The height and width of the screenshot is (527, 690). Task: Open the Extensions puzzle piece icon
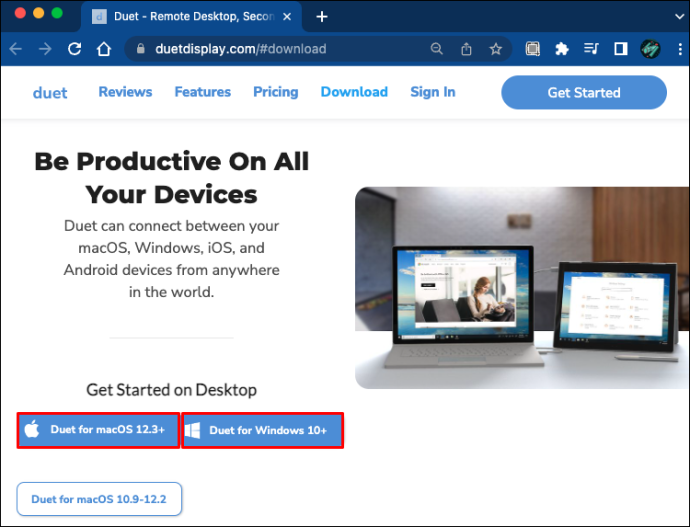tap(562, 49)
